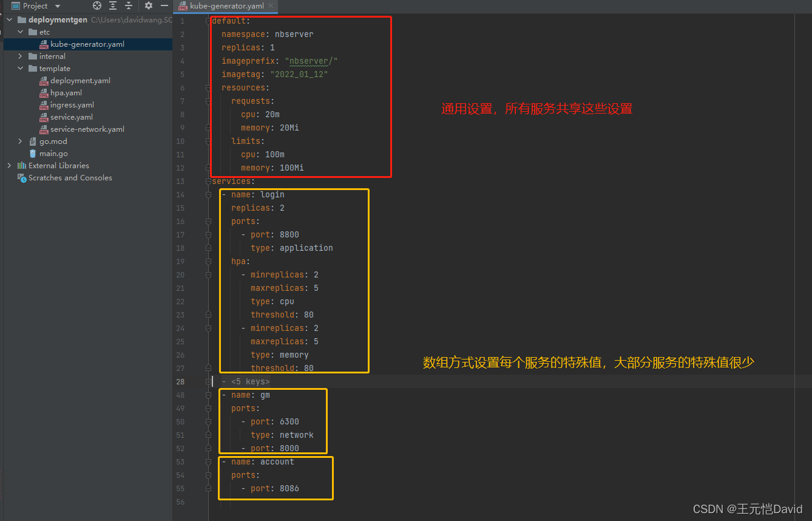Select kube-generator.yaml in project tree

87,44
